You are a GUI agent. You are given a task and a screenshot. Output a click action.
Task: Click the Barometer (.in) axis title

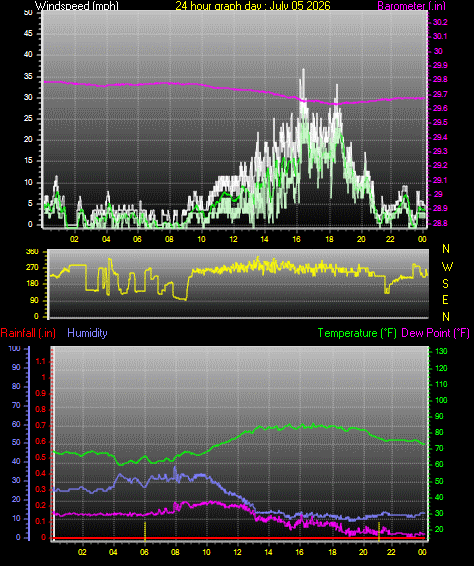(411, 5)
